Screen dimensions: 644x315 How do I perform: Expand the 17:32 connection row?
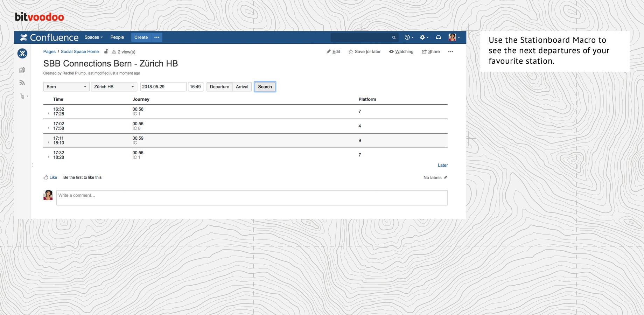(x=48, y=157)
